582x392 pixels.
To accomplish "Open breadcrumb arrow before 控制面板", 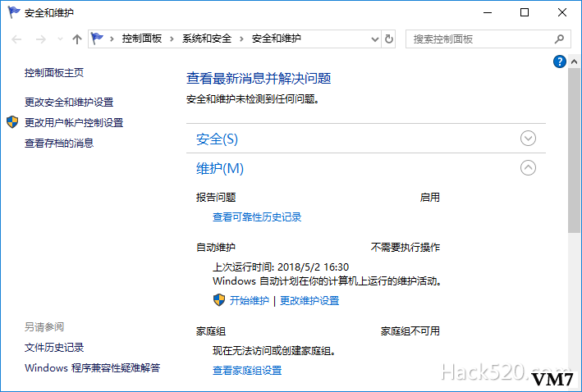I will (112, 39).
